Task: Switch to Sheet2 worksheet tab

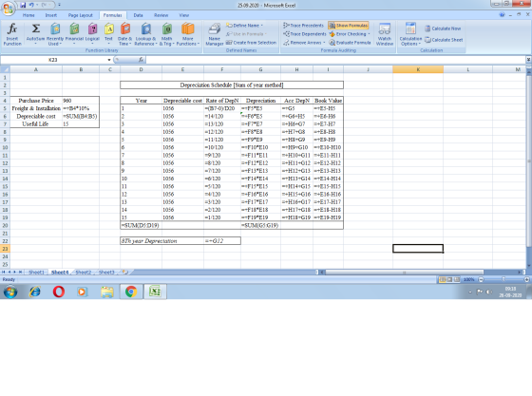Action: coord(84,273)
